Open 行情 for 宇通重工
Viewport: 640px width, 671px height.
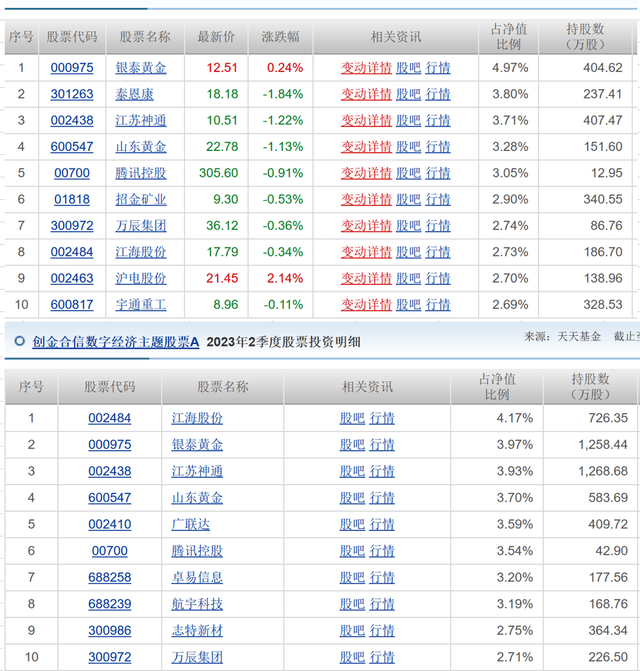pos(438,304)
